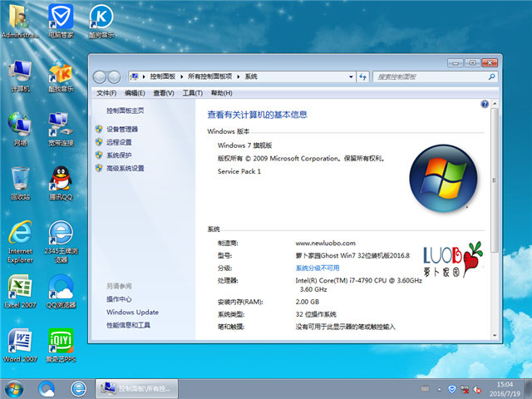The width and height of the screenshot is (532, 399).
Task: Open 酷我音乐 desktop shortcut
Action: 61,76
